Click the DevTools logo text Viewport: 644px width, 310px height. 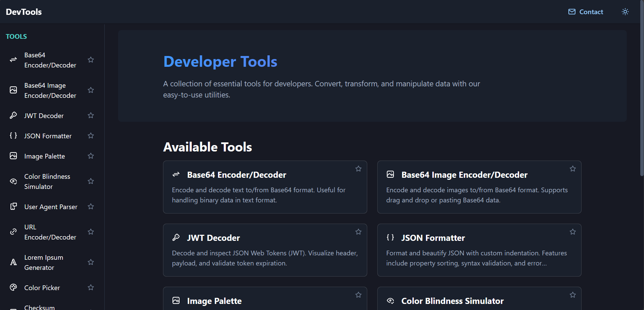pyautogui.click(x=24, y=12)
